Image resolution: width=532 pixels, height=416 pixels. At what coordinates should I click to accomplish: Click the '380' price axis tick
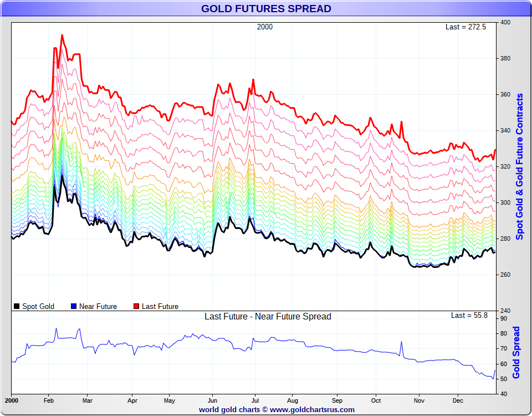coord(505,58)
